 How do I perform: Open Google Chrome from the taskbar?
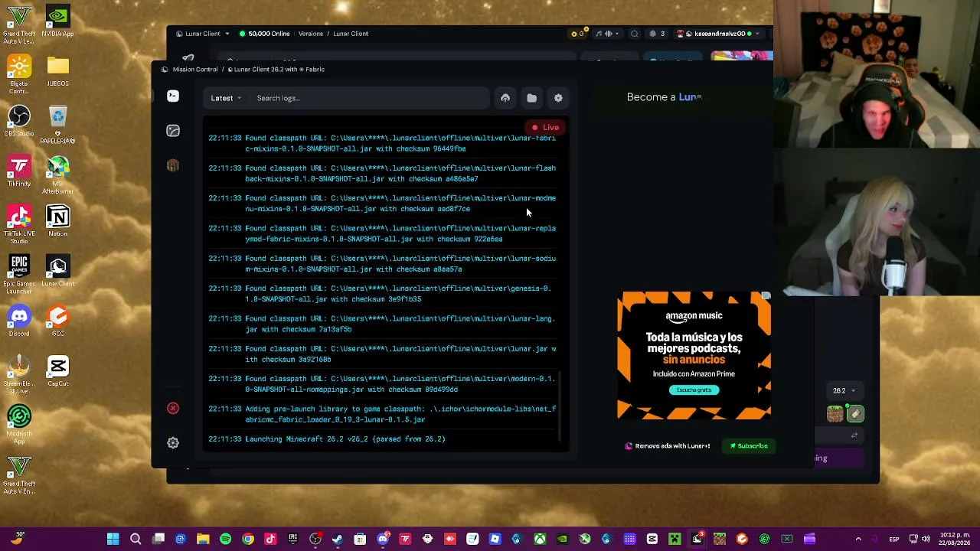pyautogui.click(x=248, y=540)
